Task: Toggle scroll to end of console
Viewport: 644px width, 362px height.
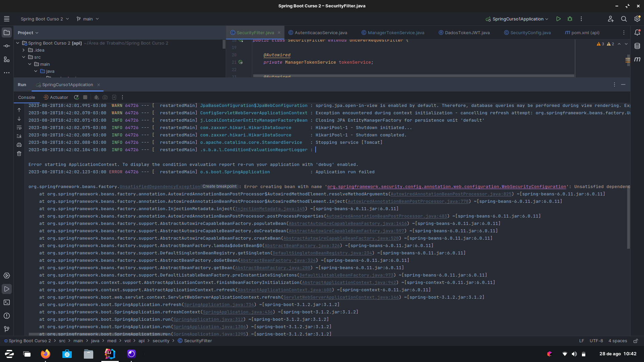Action: (x=19, y=136)
